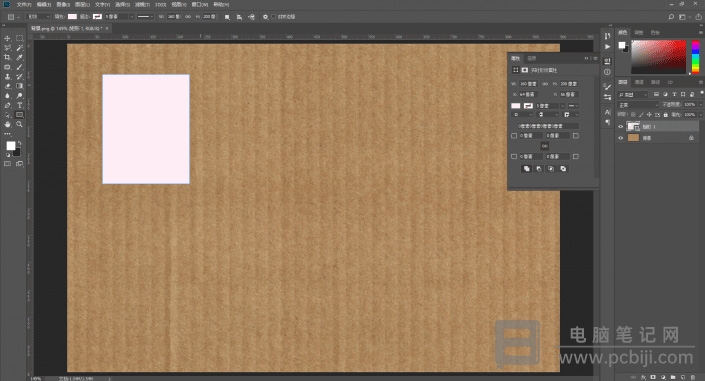Click the fill color swatch in options bar
This screenshot has height=381, width=705.
click(72, 17)
